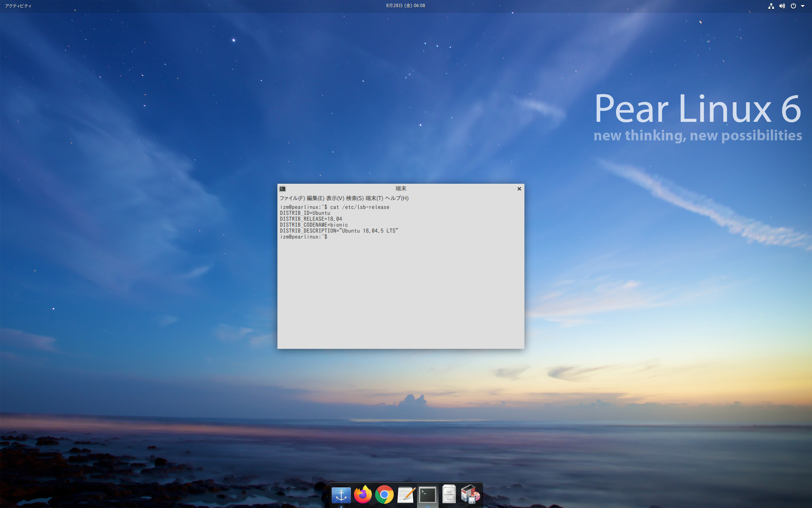
Task: Close the 端末 terminal window
Action: (x=519, y=189)
